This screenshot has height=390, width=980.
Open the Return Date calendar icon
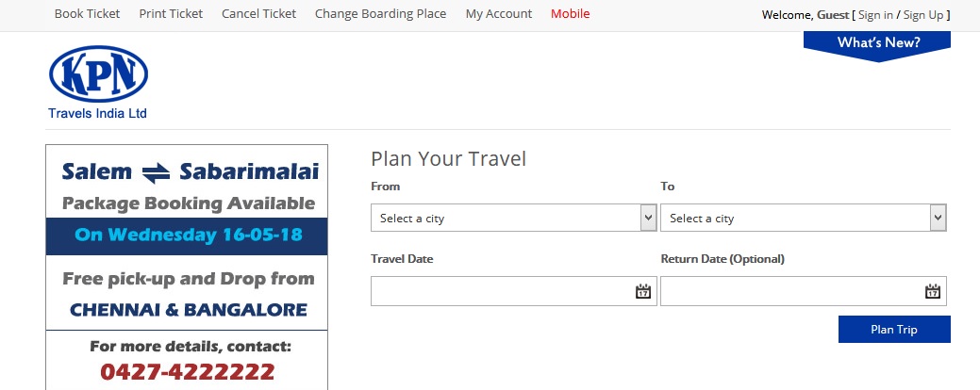(933, 291)
